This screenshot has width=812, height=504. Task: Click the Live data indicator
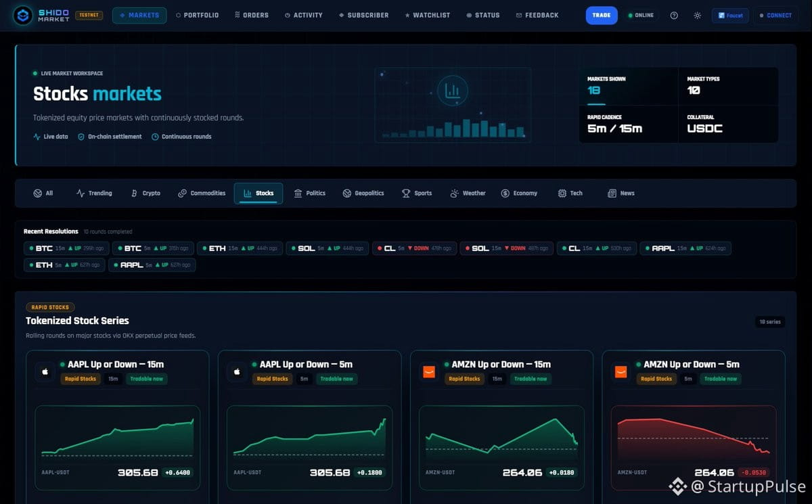click(51, 137)
